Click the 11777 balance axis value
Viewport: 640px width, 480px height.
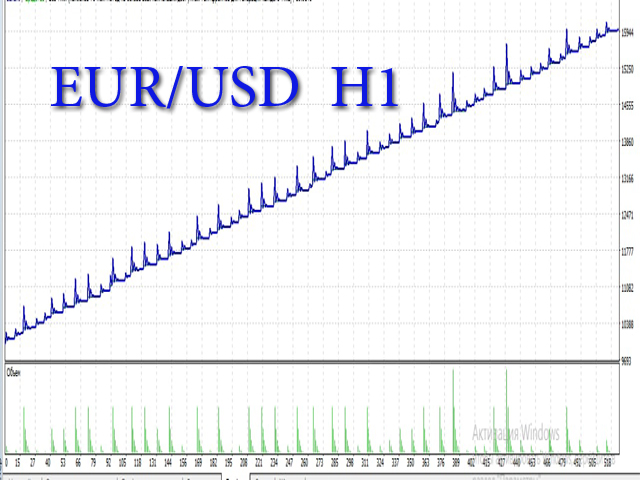(x=628, y=251)
